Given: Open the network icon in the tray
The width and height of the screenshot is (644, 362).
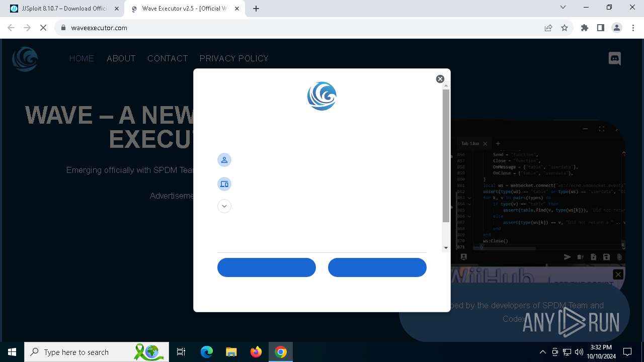Looking at the screenshot, I should click(567, 352).
